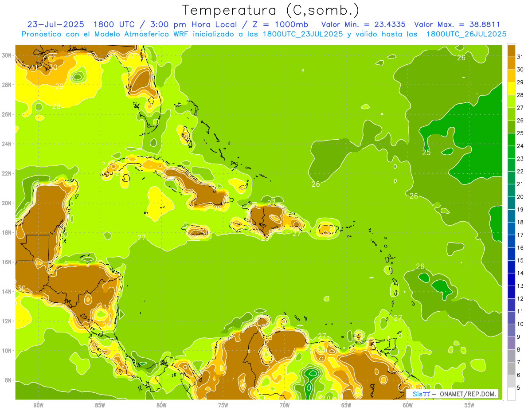
Task: Click the 1800UTC_23JUL2025 initialization timestamp
Action: click(x=303, y=34)
